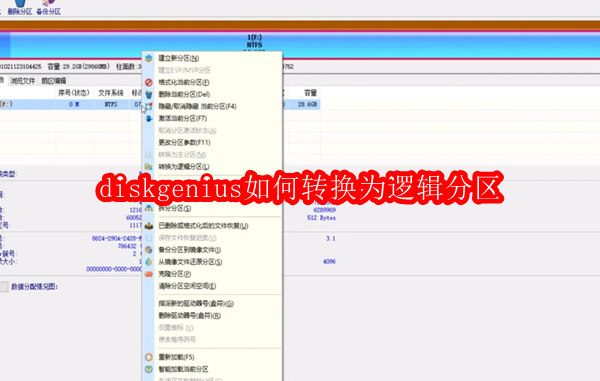
Task: Click the 容量 column header
Action: click(310, 93)
